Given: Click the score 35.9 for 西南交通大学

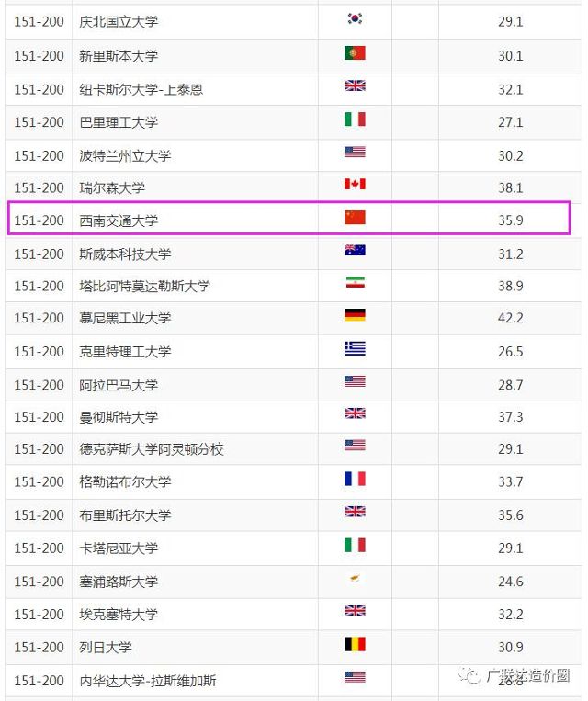Looking at the screenshot, I should tap(510, 220).
